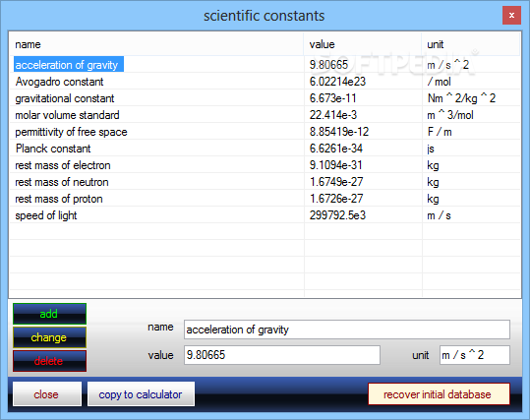Click unit m ^ 3/mol cell
This screenshot has height=420, width=530.
click(x=450, y=115)
